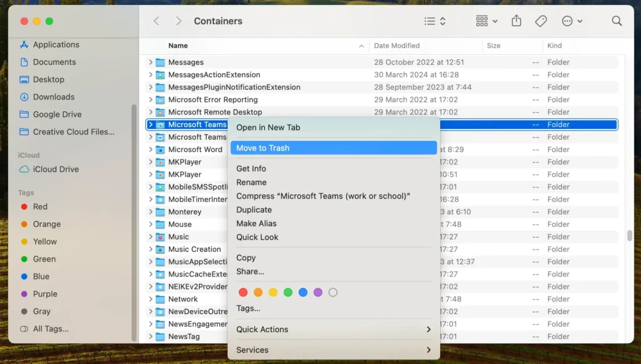Screen dimensions: 641x364
Task: Open Documents in the sidebar
Action: click(48, 62)
